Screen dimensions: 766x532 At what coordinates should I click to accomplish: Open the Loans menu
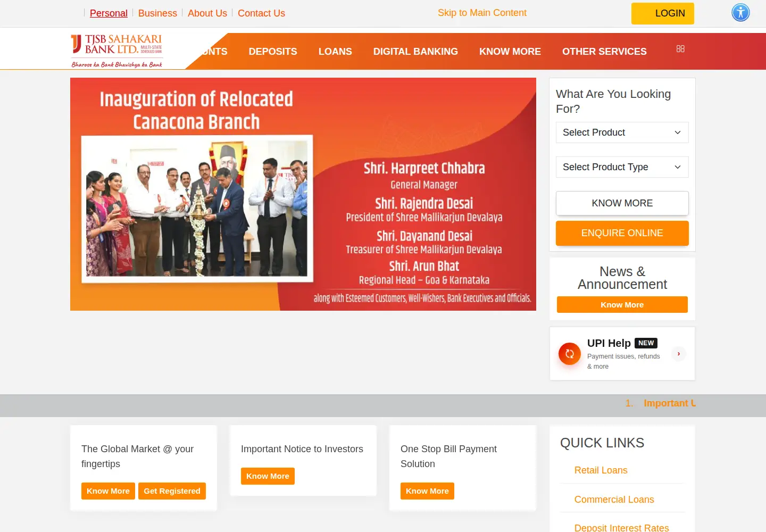(x=335, y=52)
